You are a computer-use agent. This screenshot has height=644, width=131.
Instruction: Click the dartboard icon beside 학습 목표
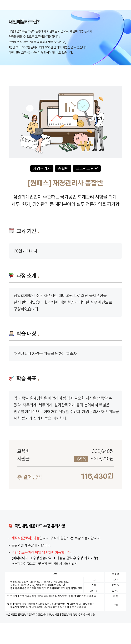(11, 378)
